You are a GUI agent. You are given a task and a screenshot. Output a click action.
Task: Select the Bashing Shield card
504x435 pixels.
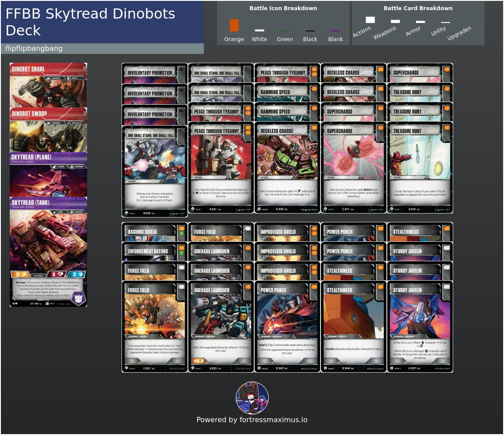tap(155, 232)
